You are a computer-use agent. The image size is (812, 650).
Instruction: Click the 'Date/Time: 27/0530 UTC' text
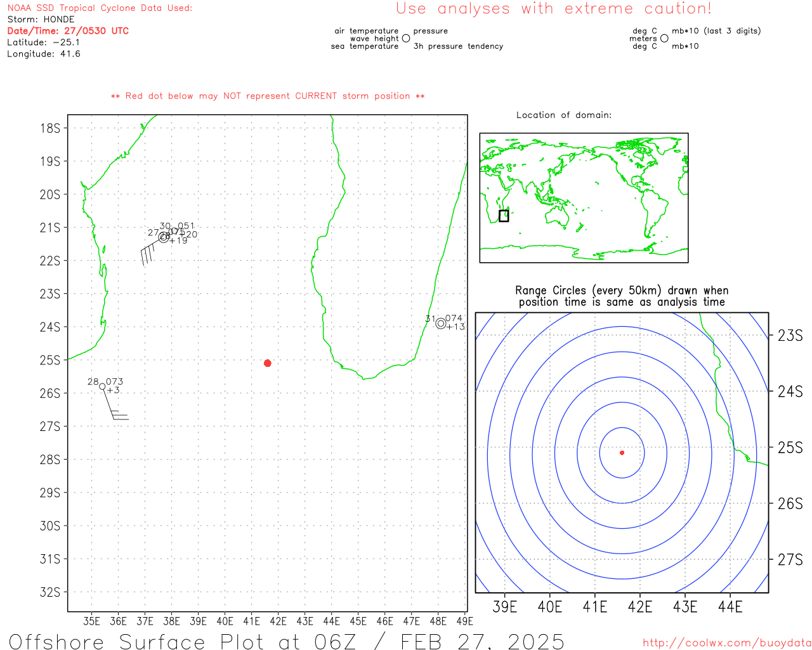[68, 30]
